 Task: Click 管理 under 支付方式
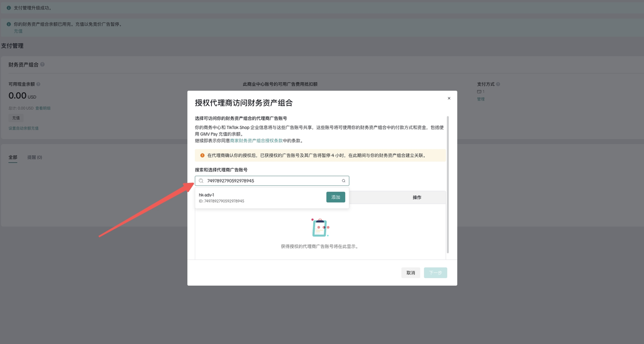coord(480,99)
